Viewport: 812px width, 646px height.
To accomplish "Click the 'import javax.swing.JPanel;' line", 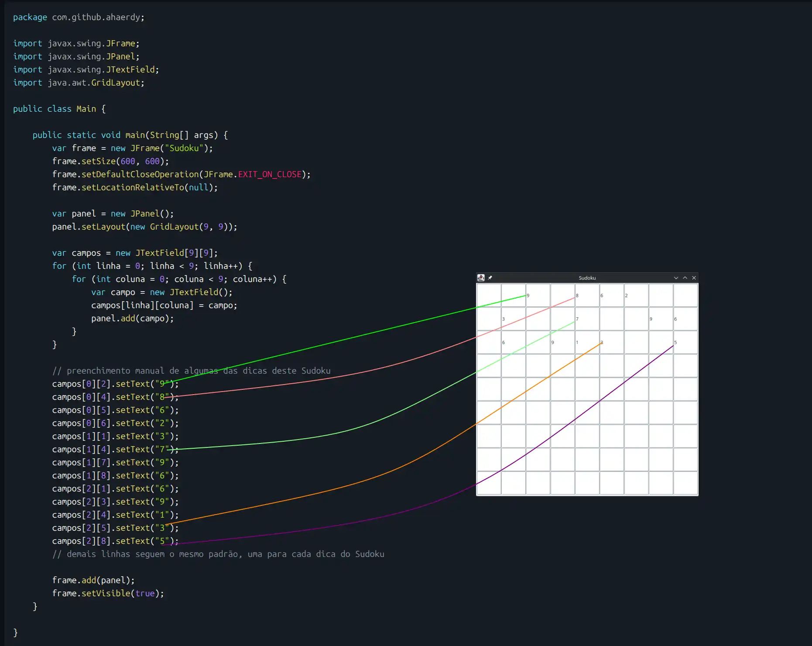I will pos(76,57).
